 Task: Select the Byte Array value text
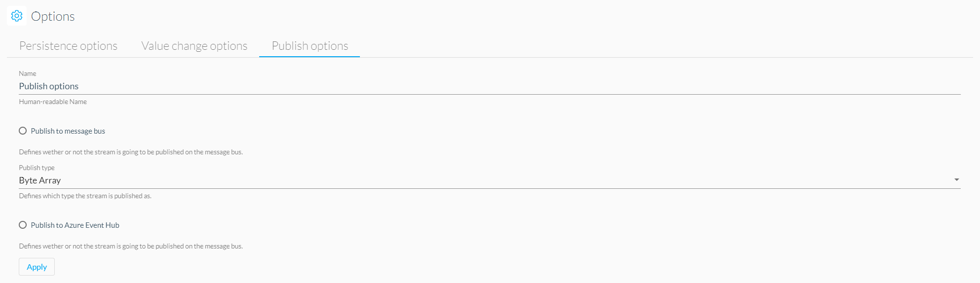click(x=40, y=180)
